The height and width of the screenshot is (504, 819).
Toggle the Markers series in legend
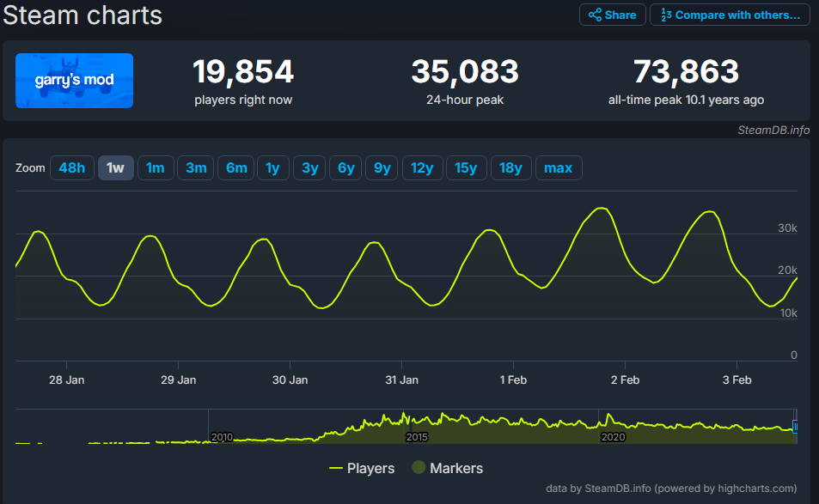448,468
